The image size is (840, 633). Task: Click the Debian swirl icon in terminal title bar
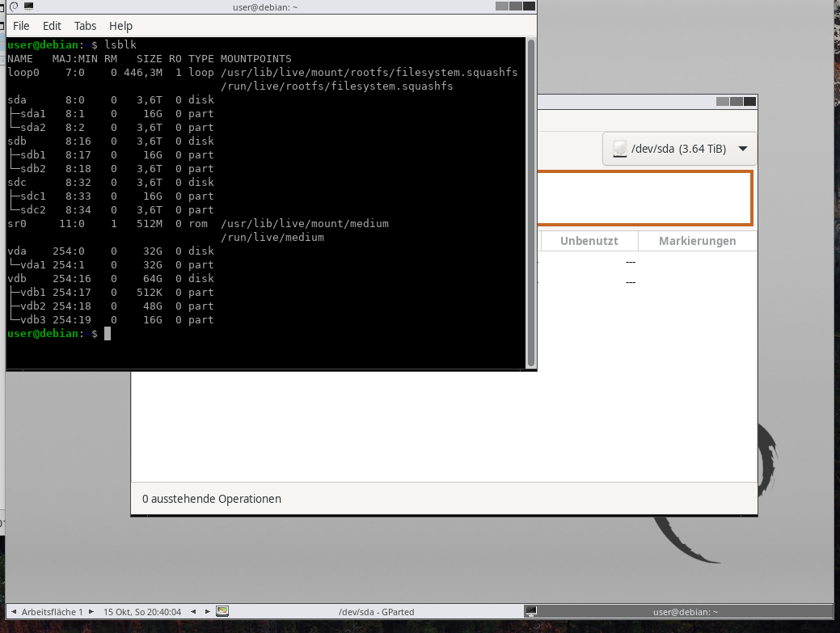click(x=13, y=6)
